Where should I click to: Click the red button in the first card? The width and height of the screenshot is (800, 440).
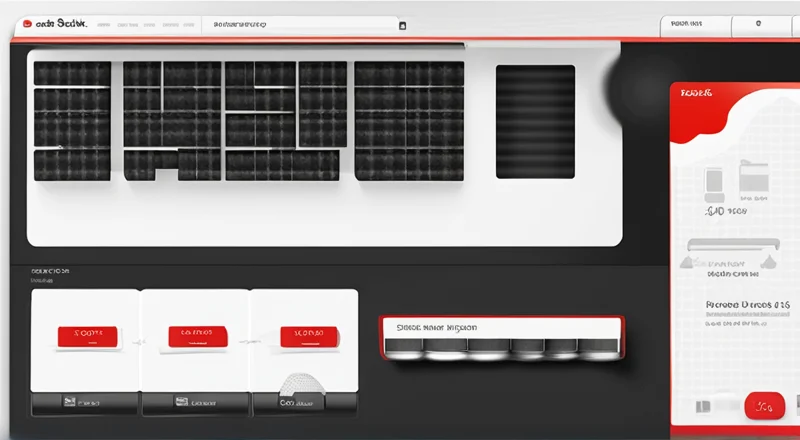tap(87, 334)
